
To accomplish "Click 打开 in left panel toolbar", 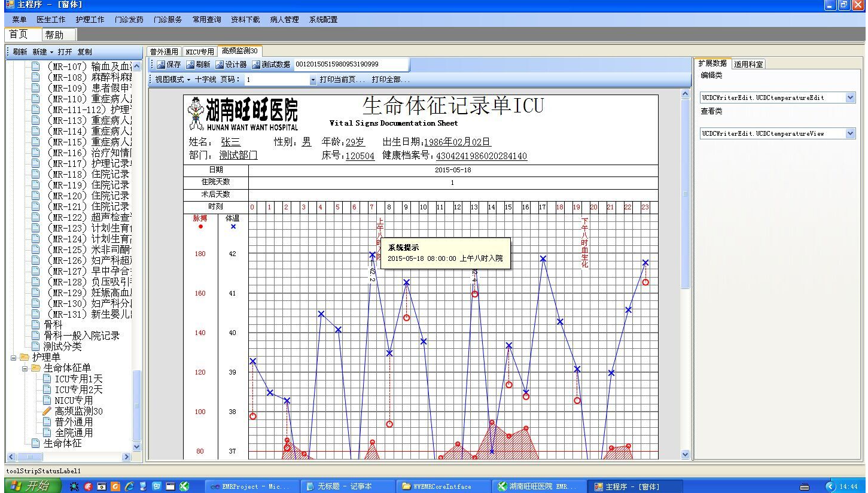I will point(65,52).
